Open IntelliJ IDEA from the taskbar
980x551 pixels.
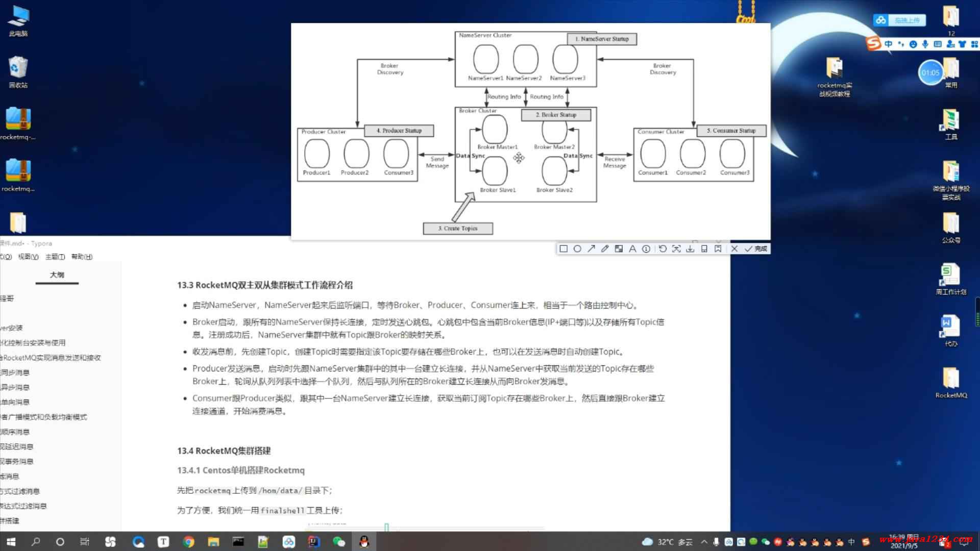[x=314, y=542]
